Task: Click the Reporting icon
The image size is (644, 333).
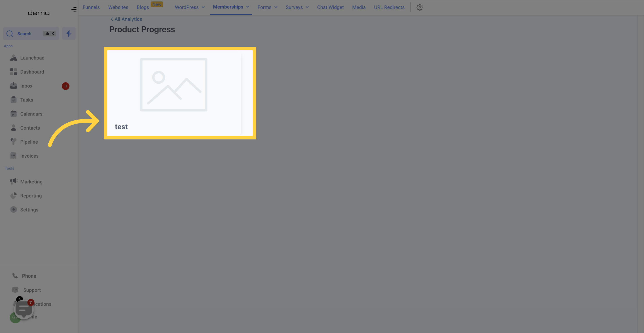Action: pyautogui.click(x=13, y=196)
